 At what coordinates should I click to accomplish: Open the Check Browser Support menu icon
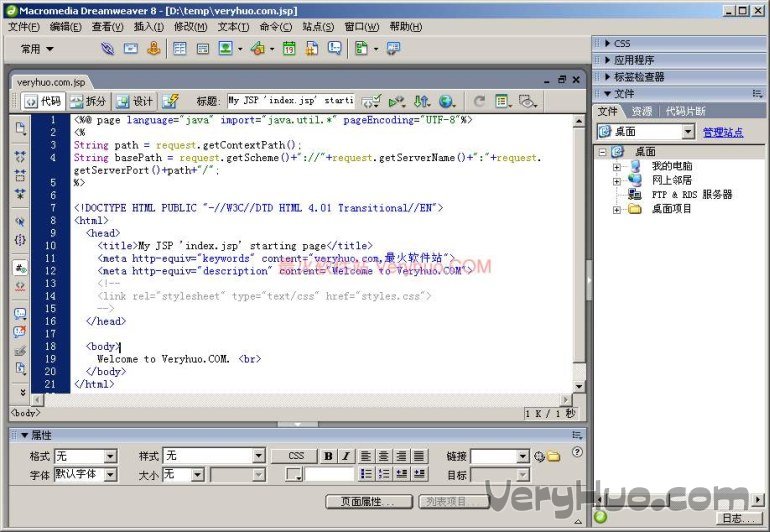371,102
